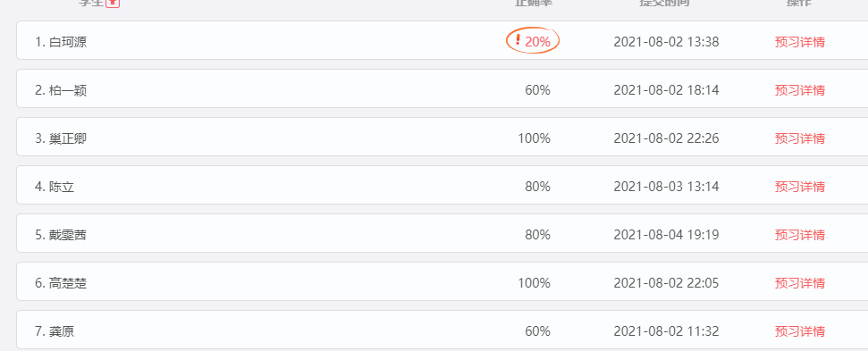Select student row 3. 巢正卿

(442, 137)
